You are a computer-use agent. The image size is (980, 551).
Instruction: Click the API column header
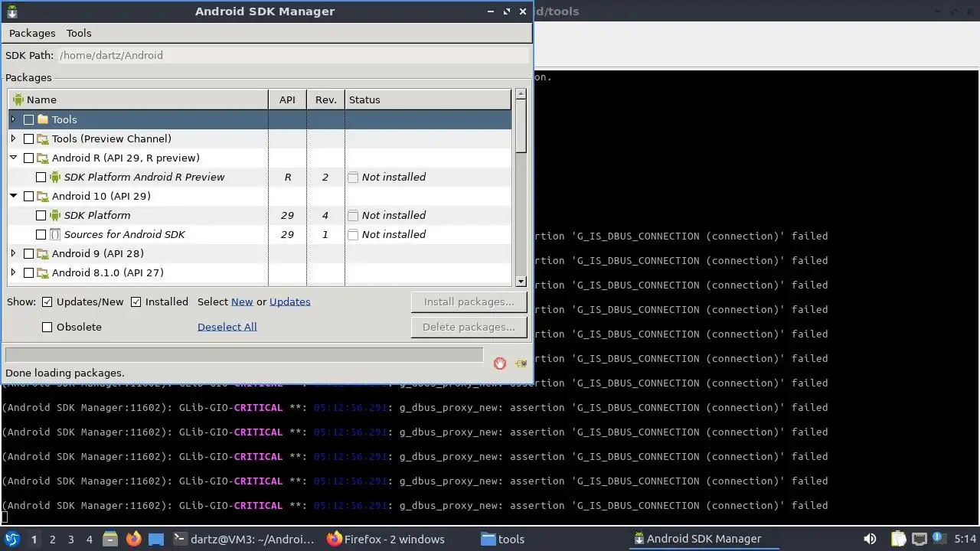(287, 99)
